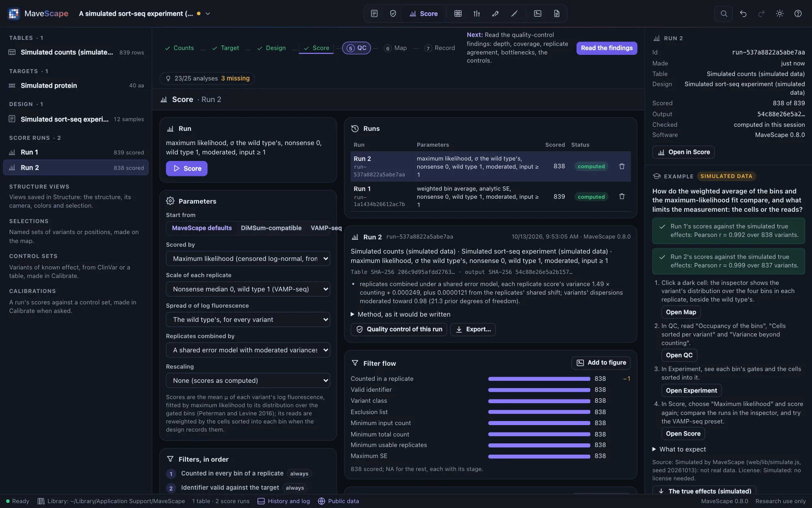The width and height of the screenshot is (812, 508).
Task: Open the Rescaling dropdown
Action: (x=248, y=380)
